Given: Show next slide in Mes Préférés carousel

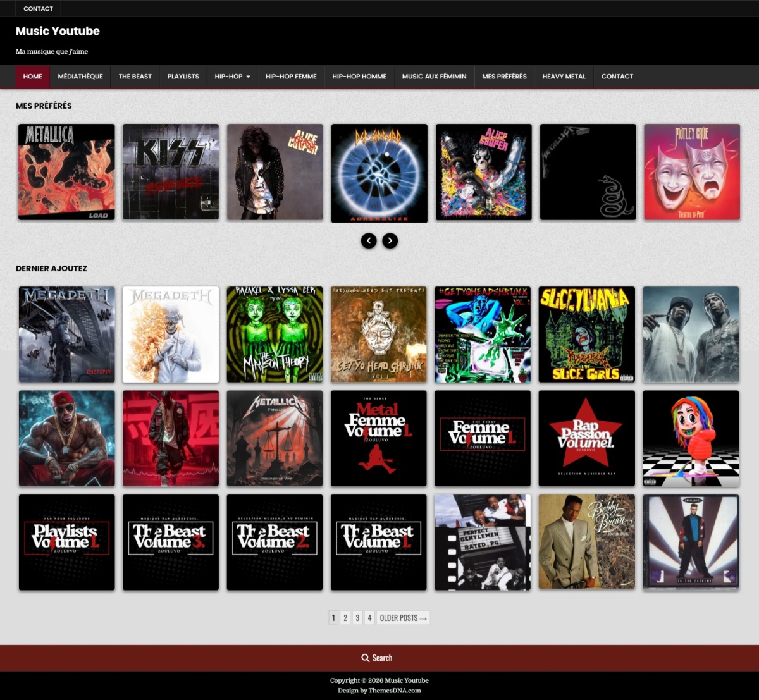Looking at the screenshot, I should [x=390, y=240].
